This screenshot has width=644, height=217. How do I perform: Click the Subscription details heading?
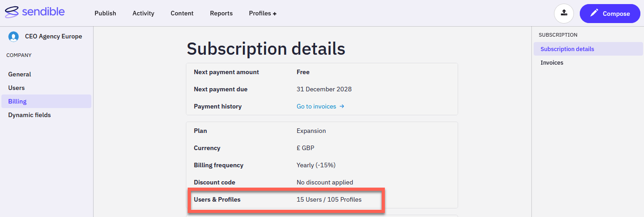[x=266, y=48]
